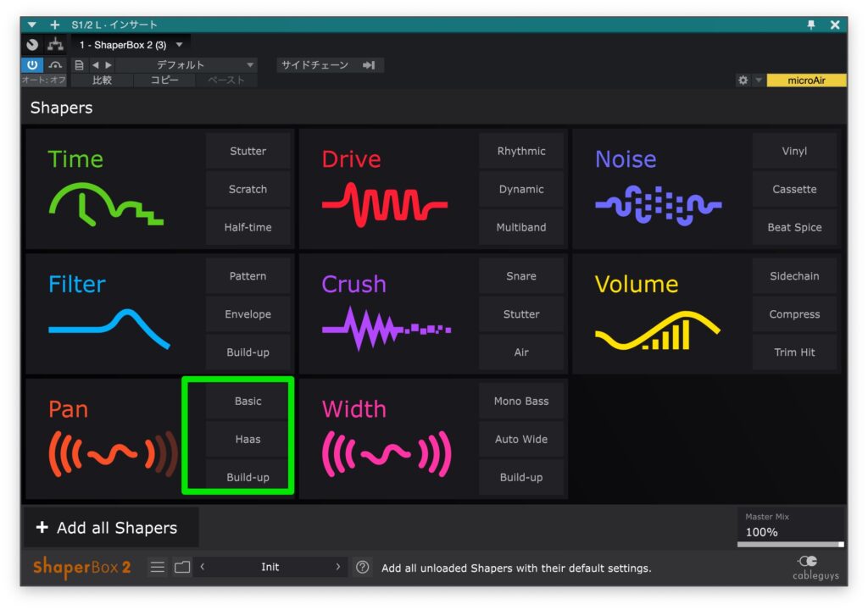Click the Volume shaper icon

click(657, 330)
